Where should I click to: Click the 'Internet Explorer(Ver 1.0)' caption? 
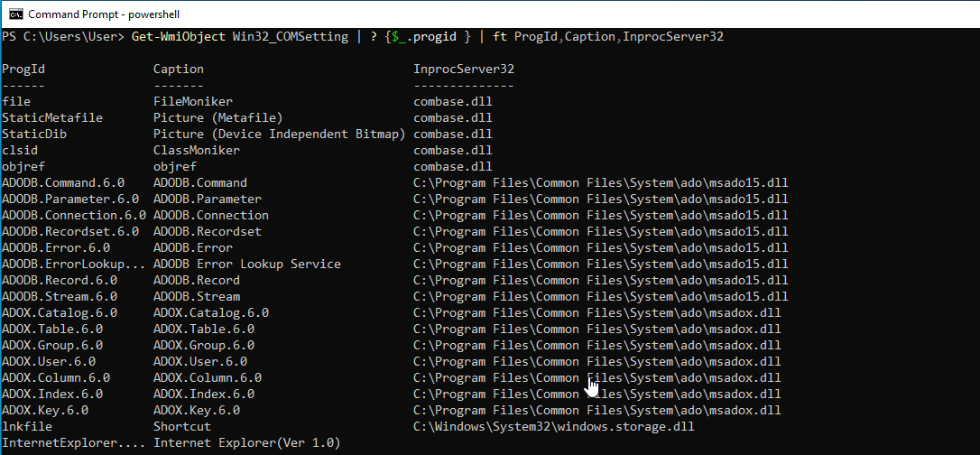click(247, 442)
